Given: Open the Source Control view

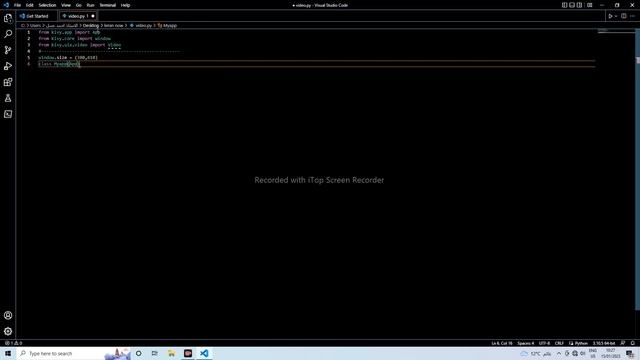Looking at the screenshot, I should 8,50.
